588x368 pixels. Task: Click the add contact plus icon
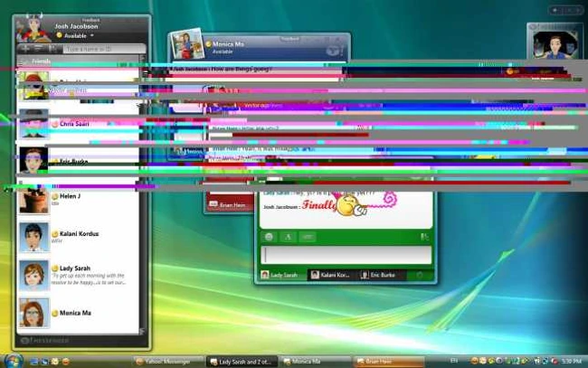click(x=26, y=48)
